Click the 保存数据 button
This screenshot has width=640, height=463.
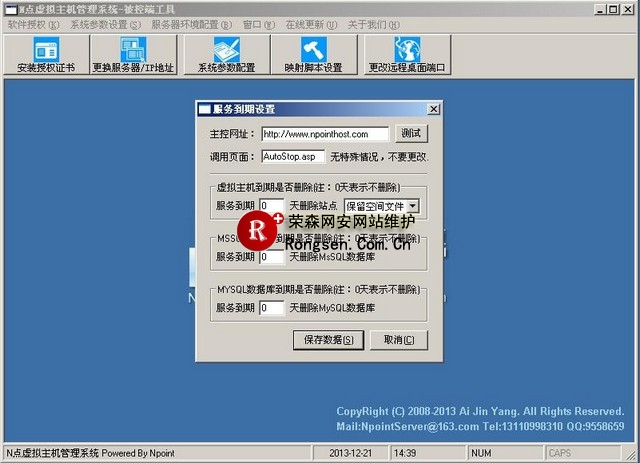(329, 340)
